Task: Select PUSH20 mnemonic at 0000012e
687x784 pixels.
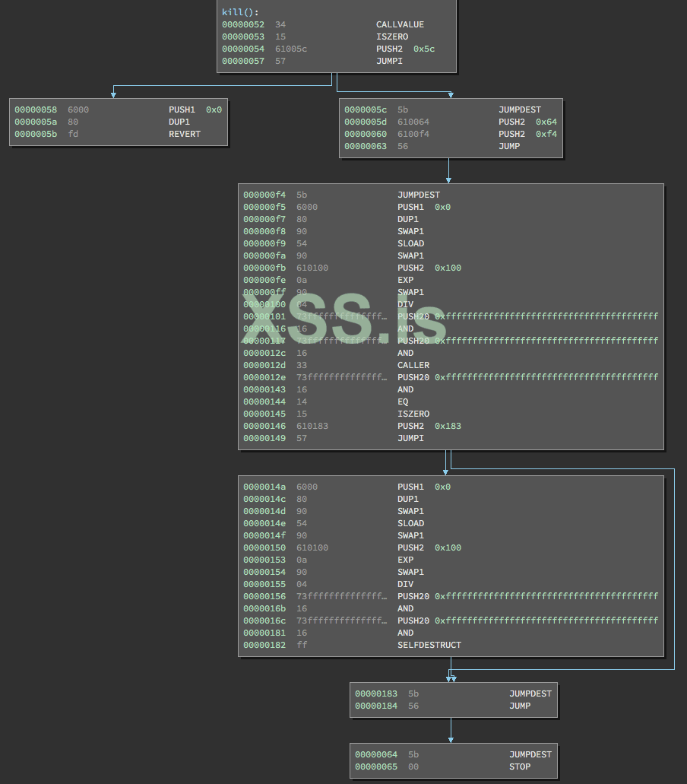Action: 413,377
